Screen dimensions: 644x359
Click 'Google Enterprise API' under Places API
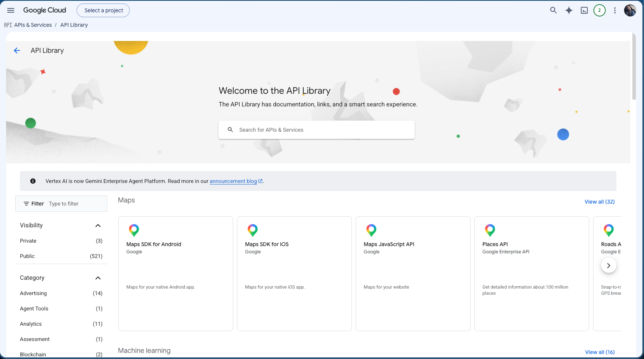(x=506, y=252)
